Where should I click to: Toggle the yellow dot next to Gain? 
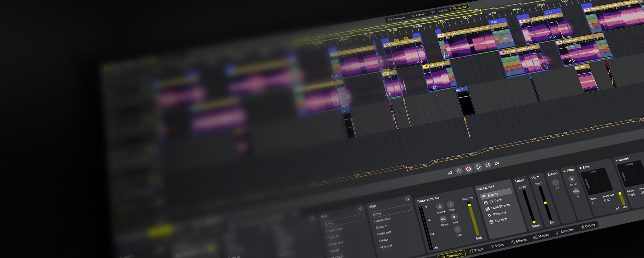coord(444,212)
